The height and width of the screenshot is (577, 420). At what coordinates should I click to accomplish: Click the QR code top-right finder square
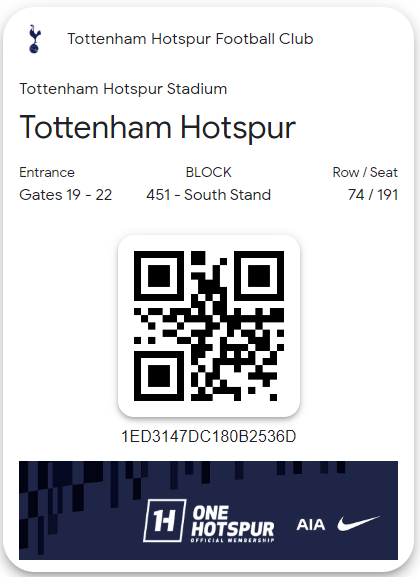tap(259, 276)
